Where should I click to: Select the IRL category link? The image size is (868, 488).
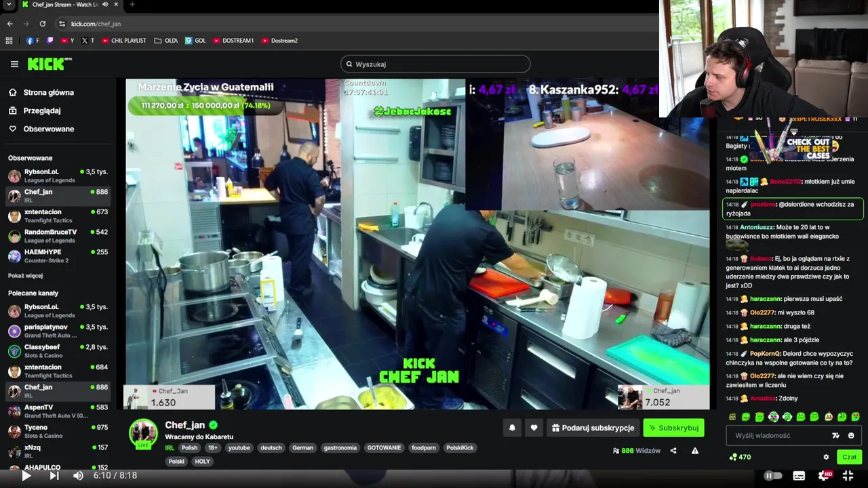click(x=170, y=448)
